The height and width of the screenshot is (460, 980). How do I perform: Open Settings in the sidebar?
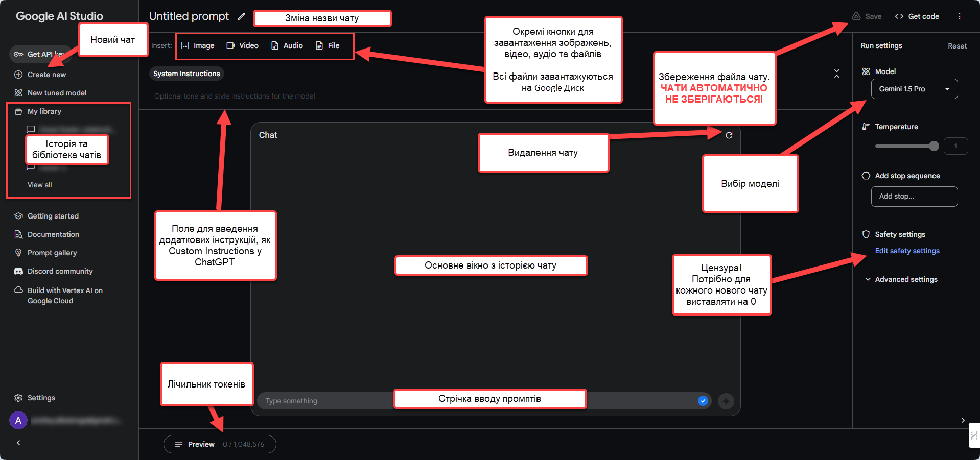pos(34,398)
